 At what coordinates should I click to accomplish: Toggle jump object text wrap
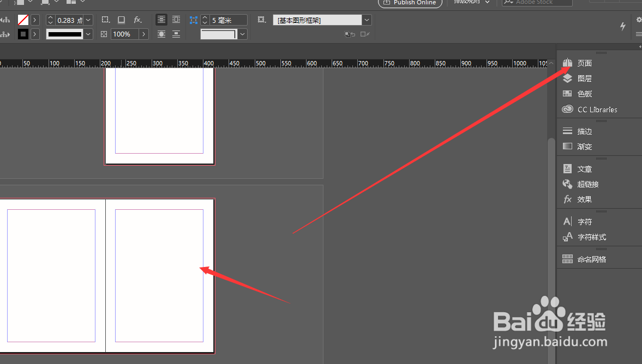point(176,34)
